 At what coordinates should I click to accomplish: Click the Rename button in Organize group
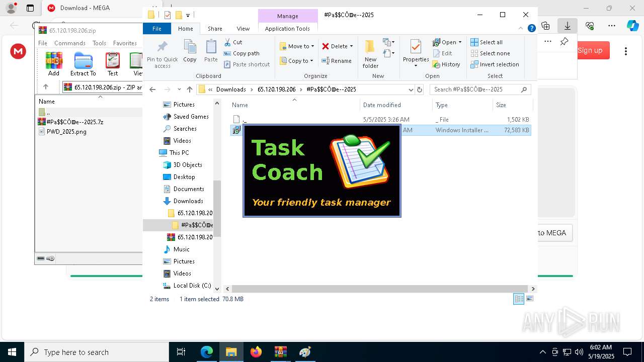point(337,61)
